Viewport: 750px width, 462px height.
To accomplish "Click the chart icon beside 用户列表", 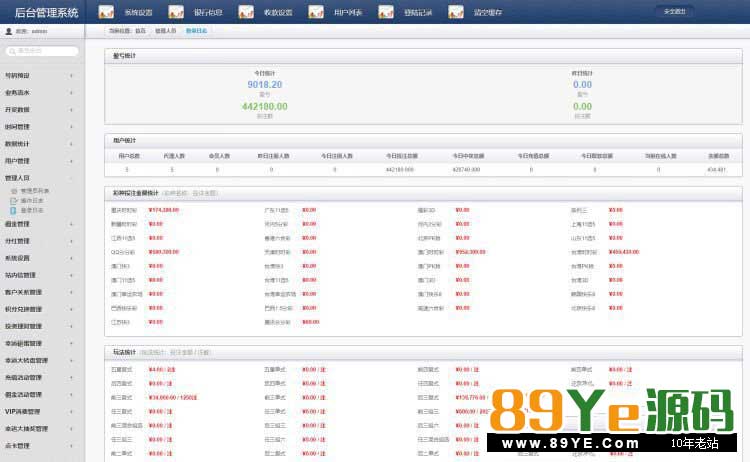I will click(x=316, y=12).
